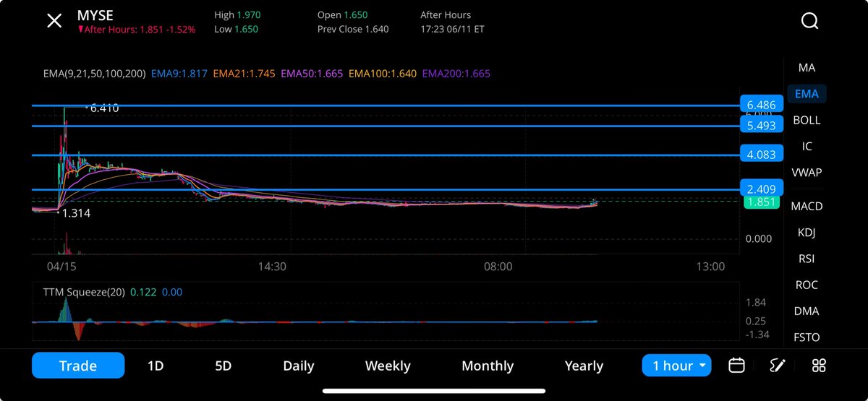Select the 6.486 price line label
This screenshot has height=401, width=868.
762,105
